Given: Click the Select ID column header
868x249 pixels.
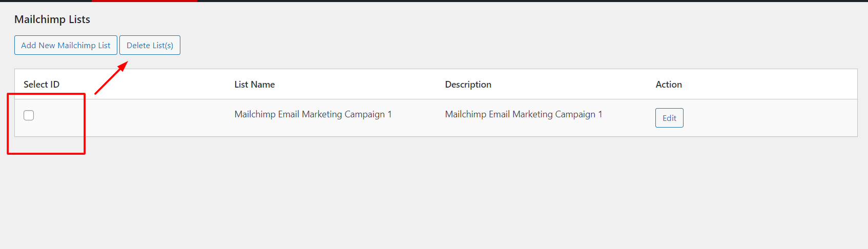Looking at the screenshot, I should point(42,85).
